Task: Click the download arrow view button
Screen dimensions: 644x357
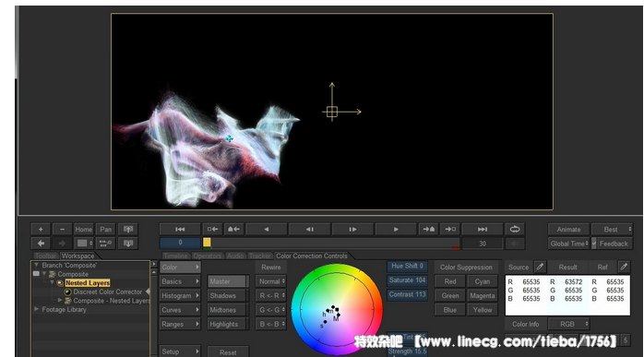Action: point(128,244)
